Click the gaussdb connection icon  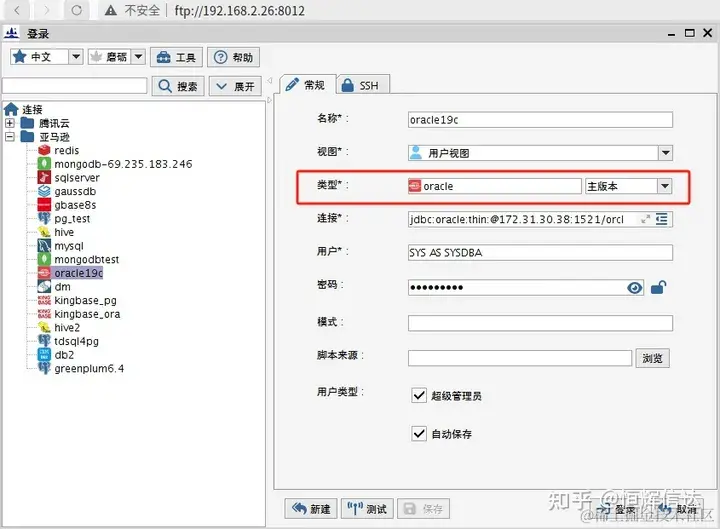tap(44, 191)
